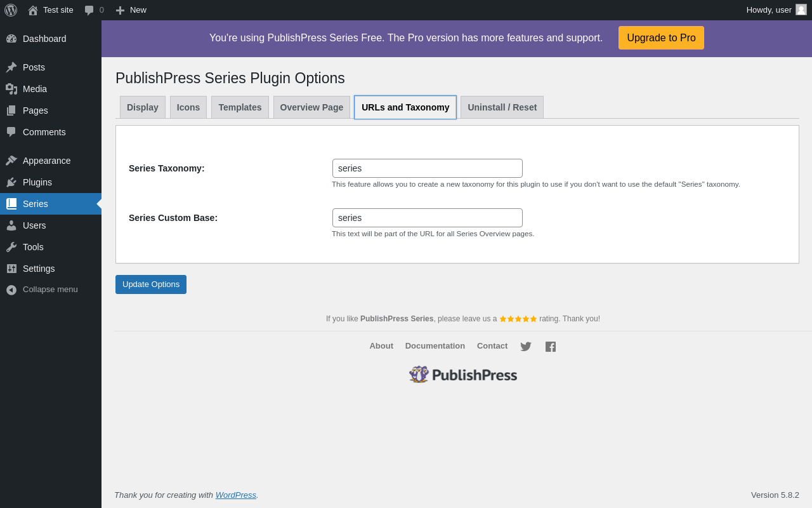This screenshot has width=812, height=508.
Task: Click the Series Taxonomy: label
Action: click(x=167, y=168)
